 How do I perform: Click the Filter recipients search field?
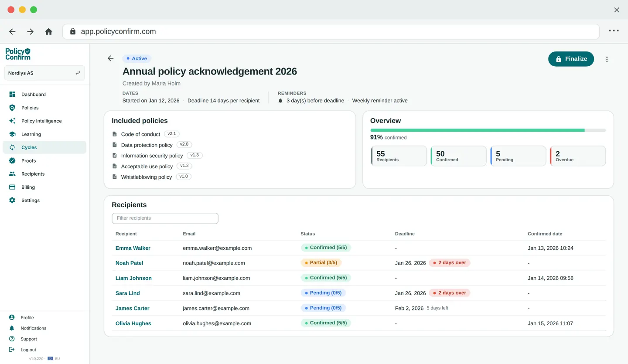(x=165, y=218)
